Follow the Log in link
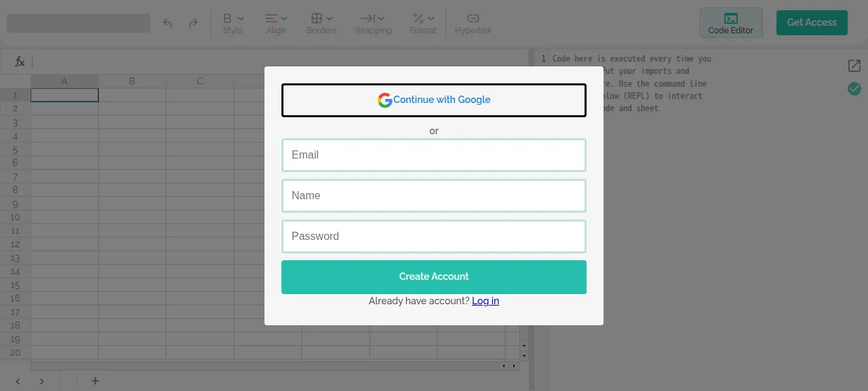The image size is (868, 391). 486,301
